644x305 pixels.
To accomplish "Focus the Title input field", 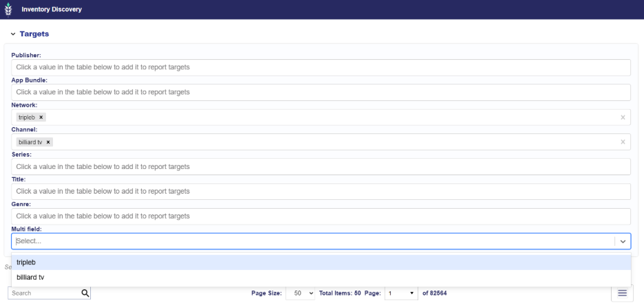I will [x=321, y=192].
